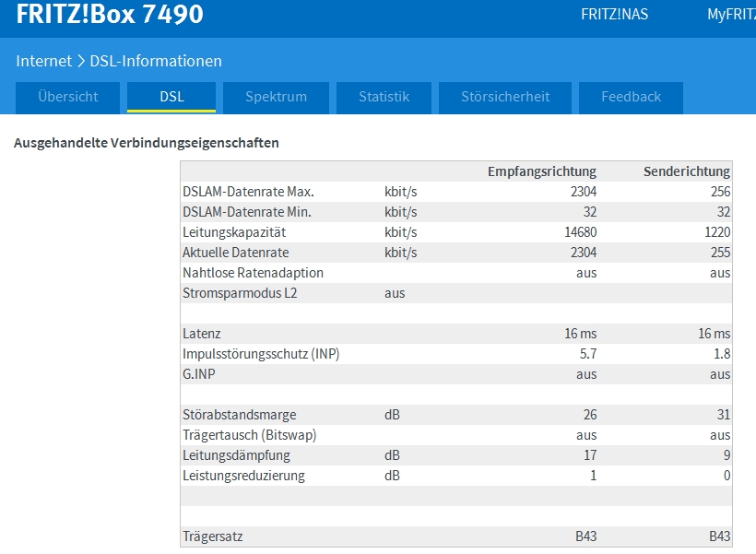Click Internet in the breadcrumb
This screenshot has width=756, height=554.
pos(43,61)
